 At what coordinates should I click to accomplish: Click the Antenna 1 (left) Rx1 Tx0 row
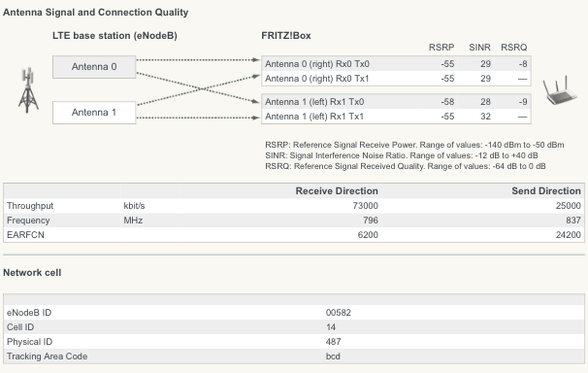tap(396, 102)
